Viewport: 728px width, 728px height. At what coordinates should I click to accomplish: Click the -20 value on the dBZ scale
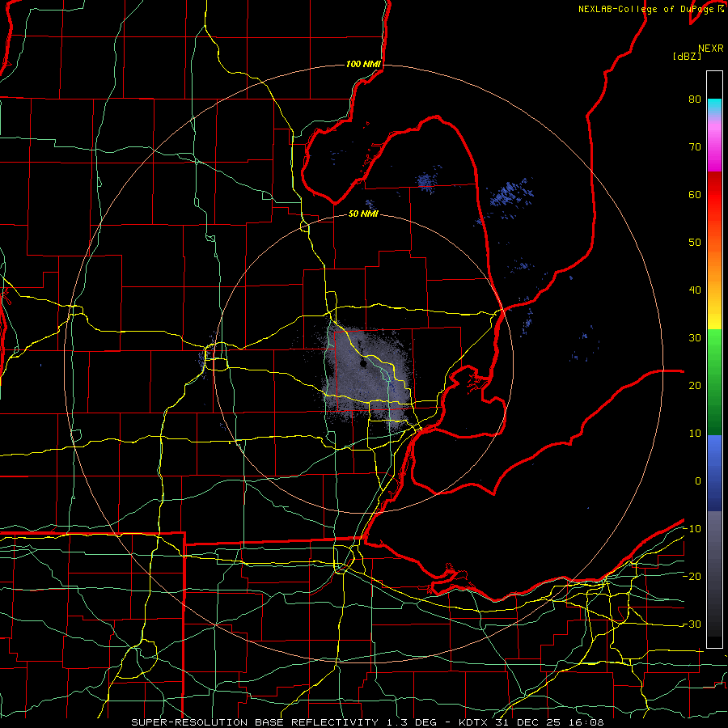click(x=692, y=577)
